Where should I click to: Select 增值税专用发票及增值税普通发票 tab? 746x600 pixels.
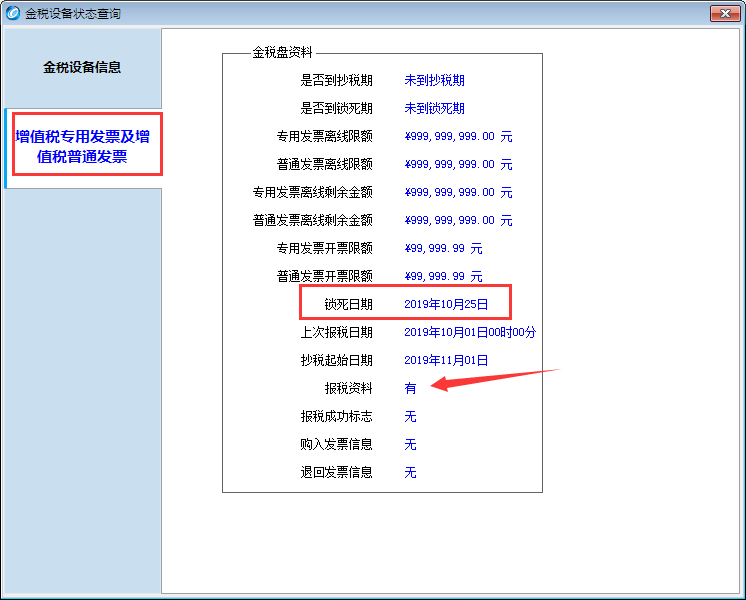83,147
